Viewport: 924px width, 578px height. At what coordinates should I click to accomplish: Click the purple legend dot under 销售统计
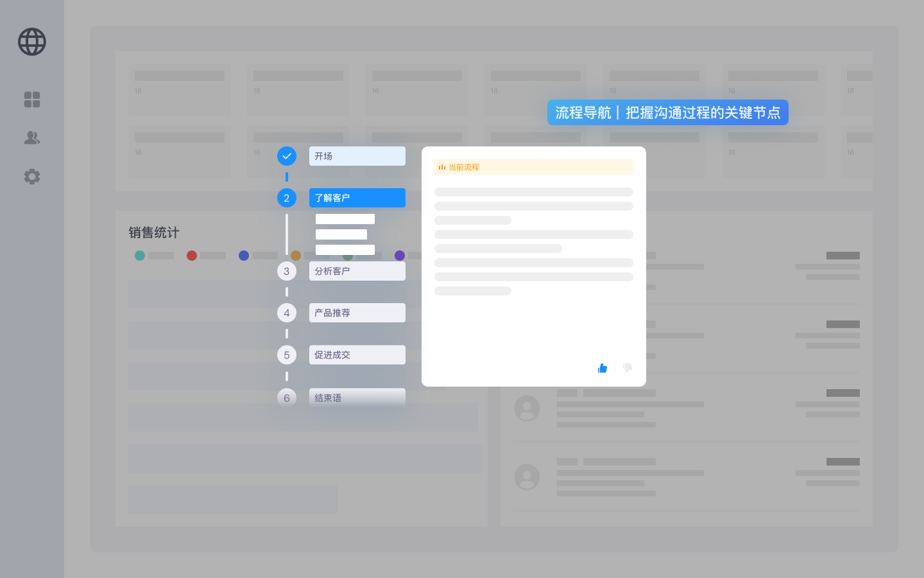click(x=400, y=256)
